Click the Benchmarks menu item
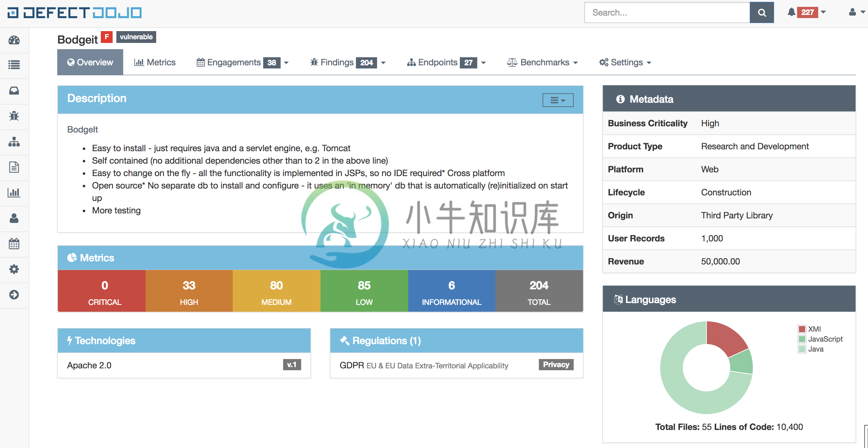This screenshot has width=868, height=448. 544,62
